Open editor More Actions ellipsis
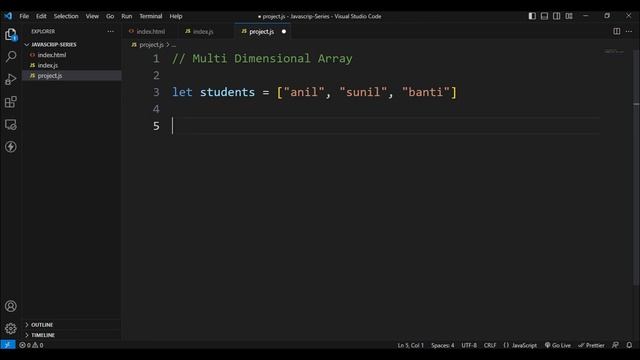Viewport: 640px width, 360px height. click(x=629, y=31)
